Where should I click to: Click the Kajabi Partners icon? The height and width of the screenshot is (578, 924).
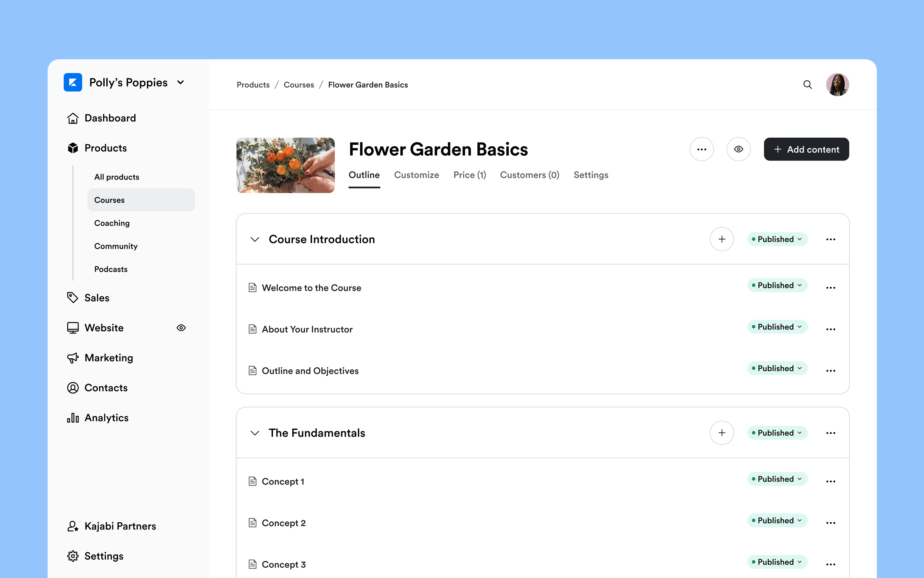(72, 526)
